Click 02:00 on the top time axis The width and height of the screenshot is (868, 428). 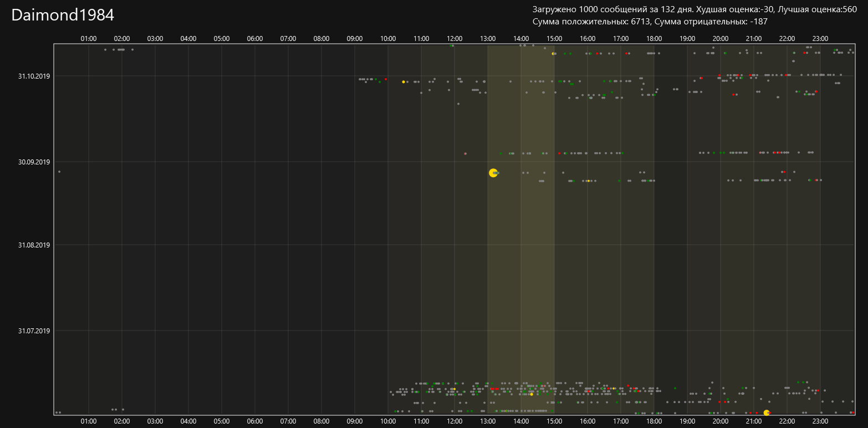click(122, 39)
